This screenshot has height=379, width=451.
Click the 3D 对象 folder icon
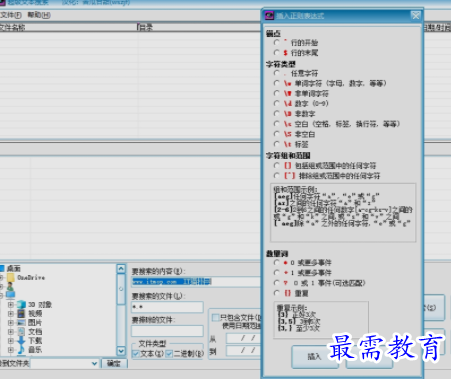(21, 304)
